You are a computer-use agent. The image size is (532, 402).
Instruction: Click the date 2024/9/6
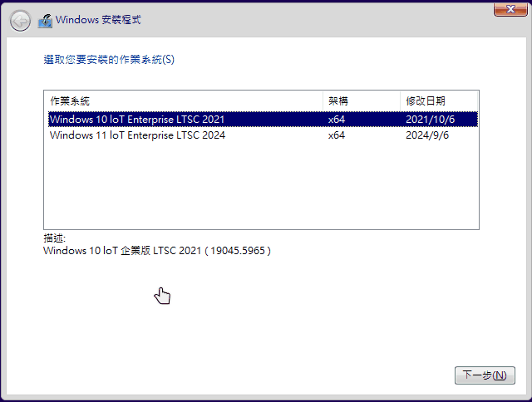pyautogui.click(x=427, y=135)
